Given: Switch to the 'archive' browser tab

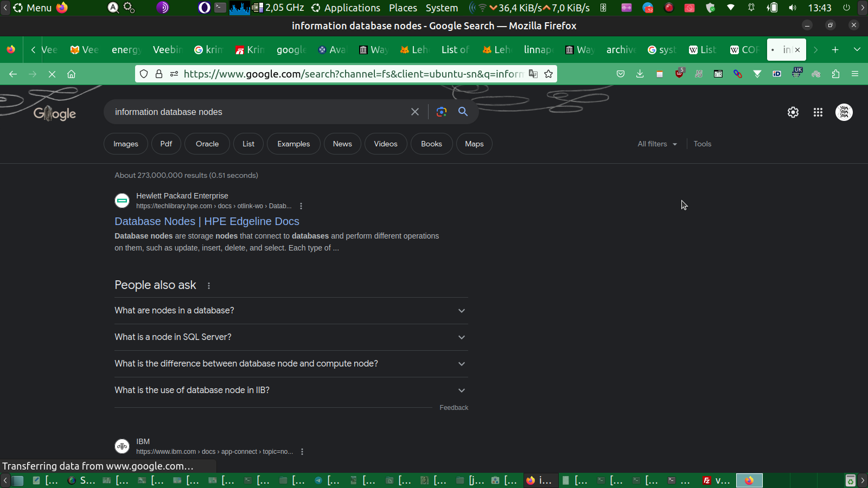Looking at the screenshot, I should tap(621, 50).
